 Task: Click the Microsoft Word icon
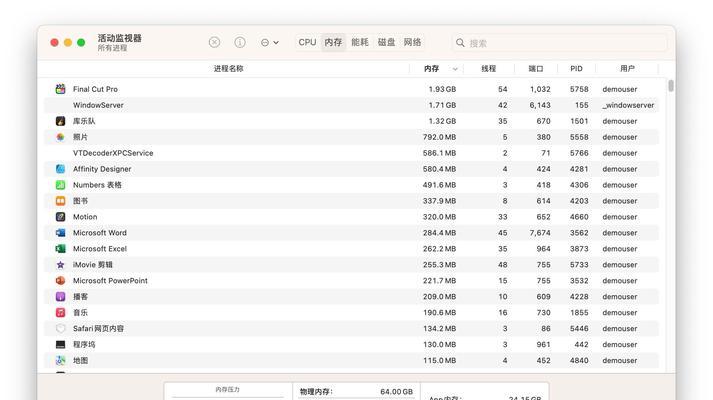[x=60, y=233]
